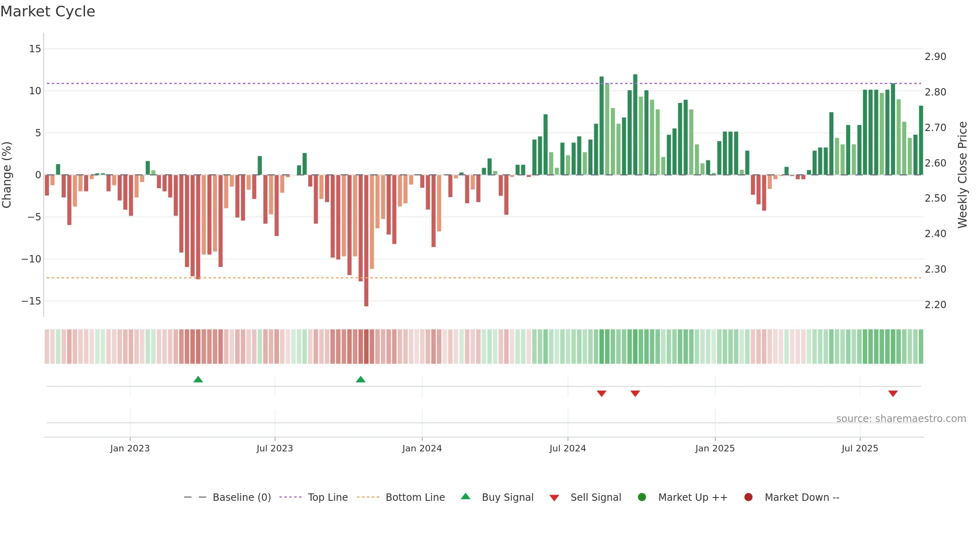Select the first buy signal marker in 2023
The height and width of the screenshot is (551, 980).
tap(198, 379)
